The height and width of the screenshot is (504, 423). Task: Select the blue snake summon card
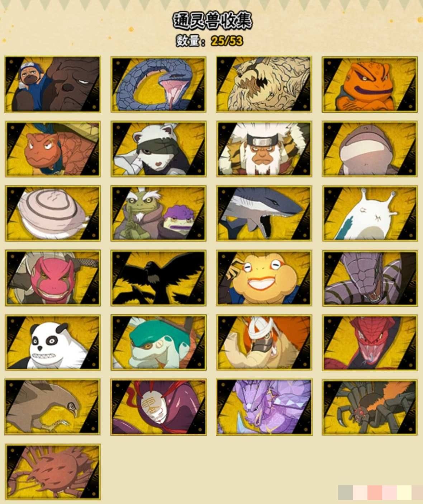pos(158,84)
